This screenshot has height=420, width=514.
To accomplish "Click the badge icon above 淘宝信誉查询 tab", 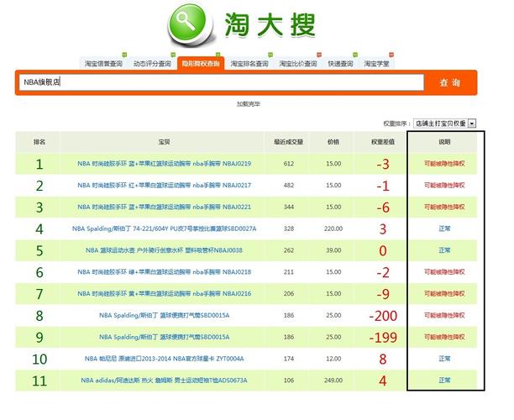I will click(x=124, y=55).
